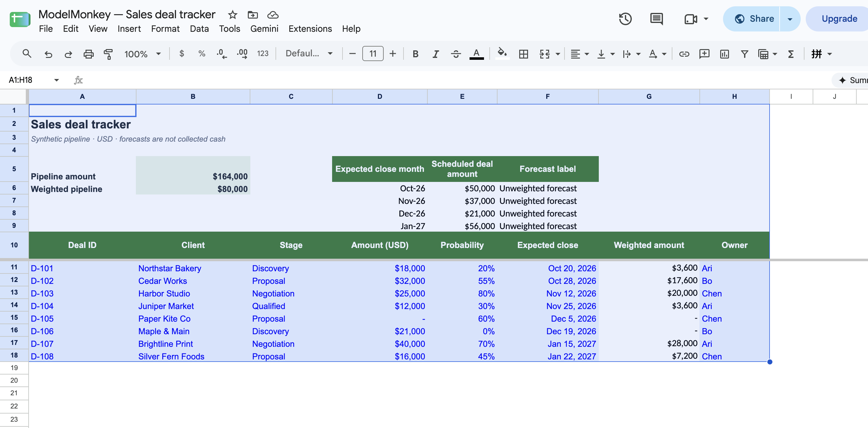Open the File menu
Viewport: 868px width, 428px height.
[x=46, y=29]
